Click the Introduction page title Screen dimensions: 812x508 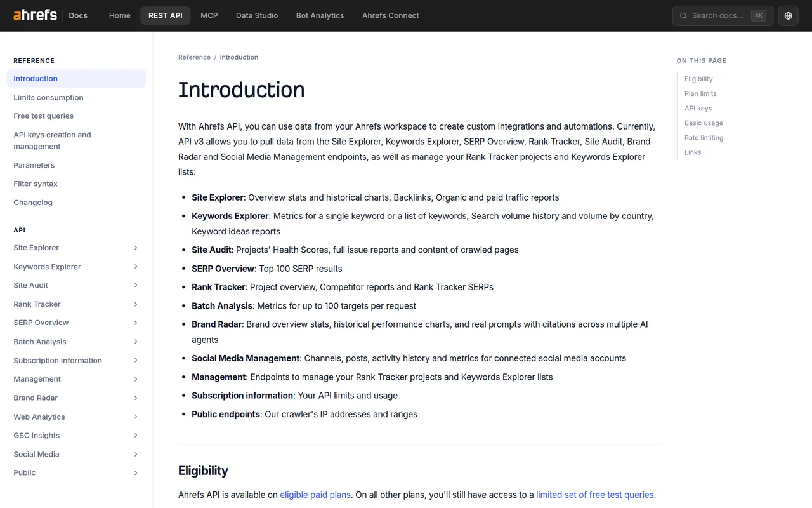(241, 90)
